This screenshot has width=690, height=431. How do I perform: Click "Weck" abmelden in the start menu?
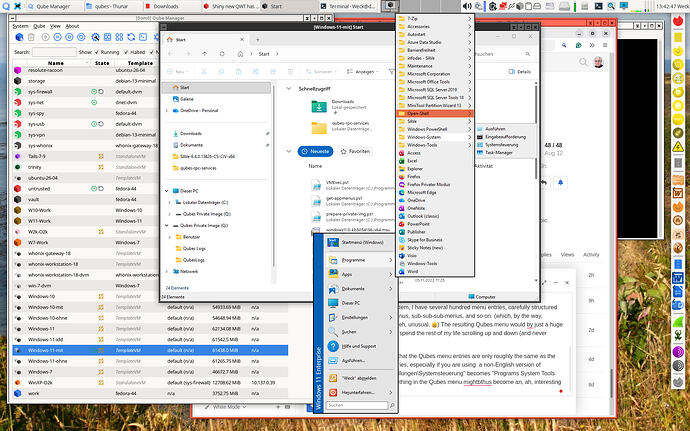pyautogui.click(x=359, y=378)
